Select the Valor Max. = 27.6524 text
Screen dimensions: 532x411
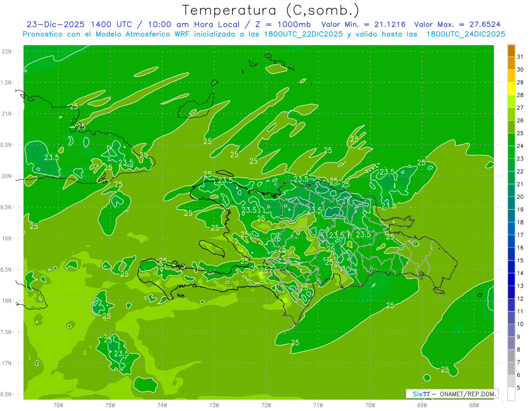(x=457, y=24)
